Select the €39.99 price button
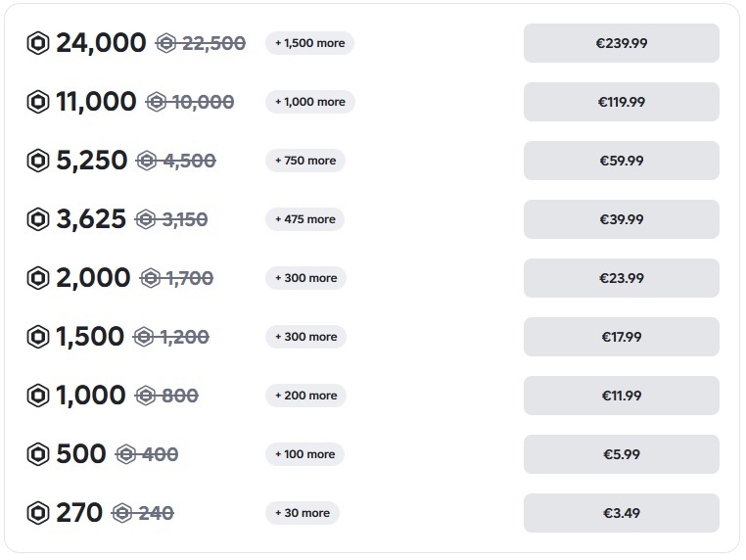The image size is (746, 560). [622, 219]
